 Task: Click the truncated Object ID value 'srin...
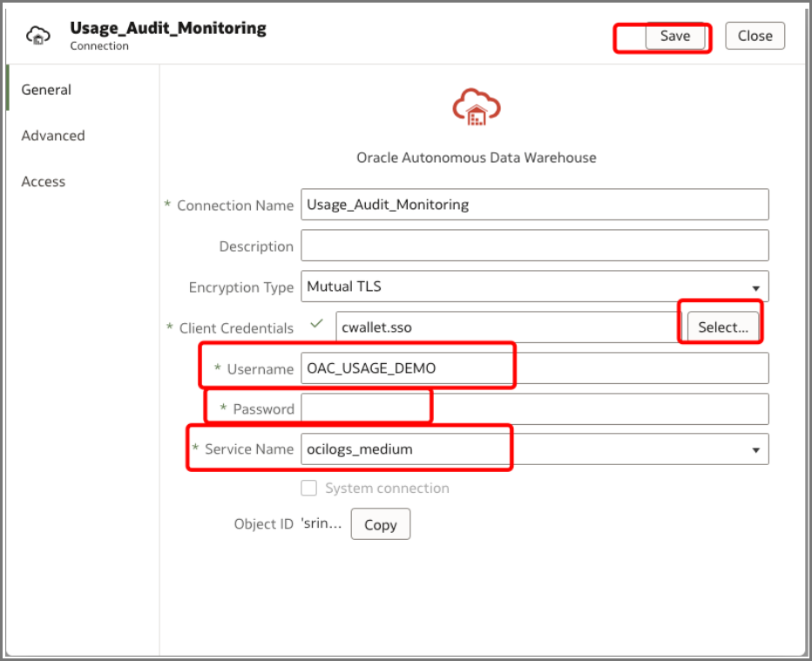tap(321, 523)
